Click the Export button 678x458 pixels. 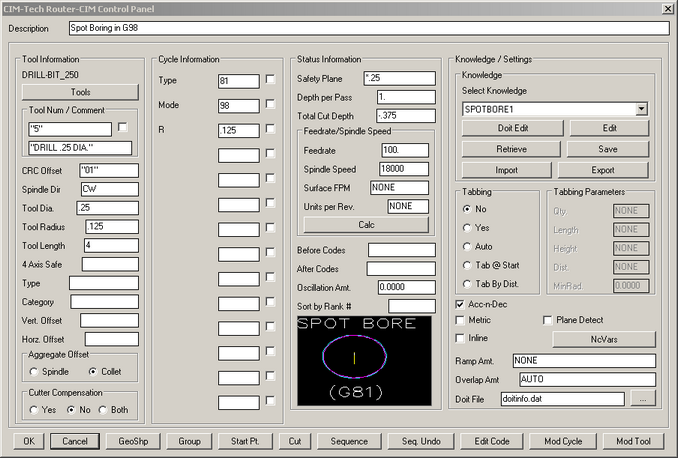point(603,170)
